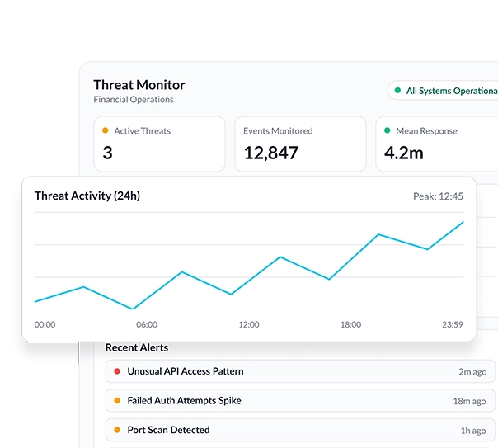498x448 pixels.
Task: Click the red dot on Unusual API alert
Action: tap(117, 371)
